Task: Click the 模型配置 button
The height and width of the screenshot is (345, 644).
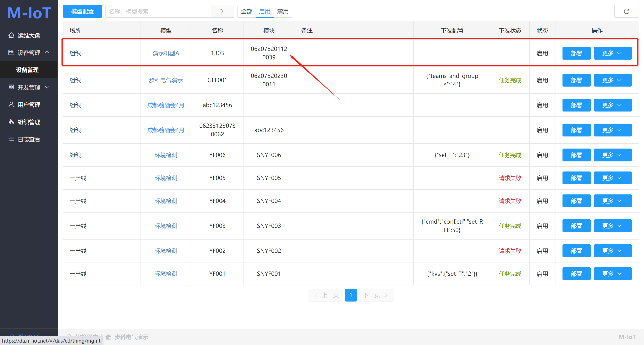Action: tap(82, 11)
